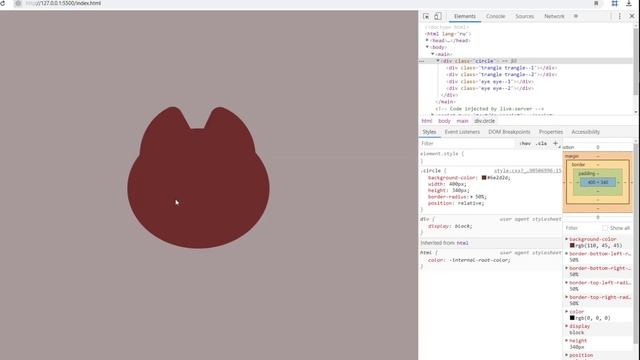Click the site info icon in address bar

[18, 3]
